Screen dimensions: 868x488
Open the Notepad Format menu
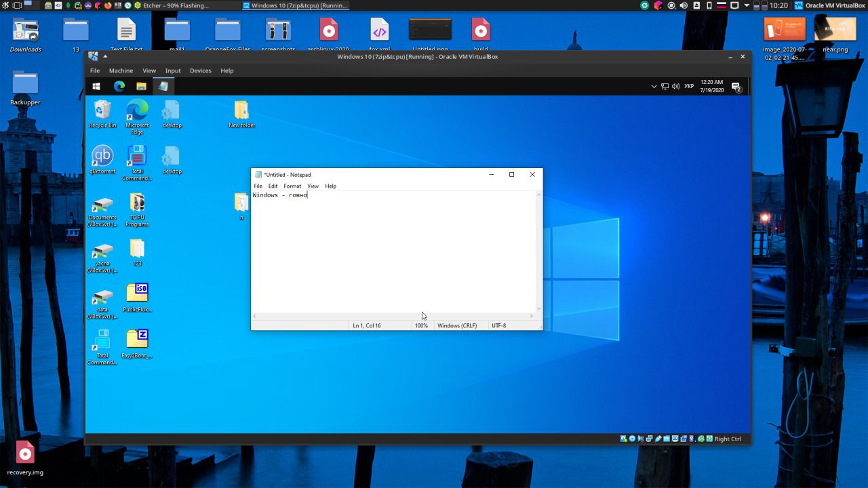(x=292, y=186)
